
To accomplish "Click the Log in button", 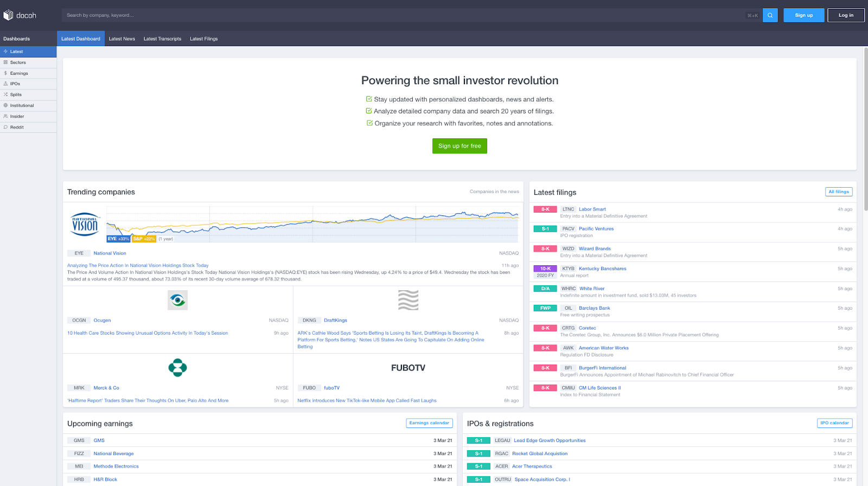I will pos(846,15).
